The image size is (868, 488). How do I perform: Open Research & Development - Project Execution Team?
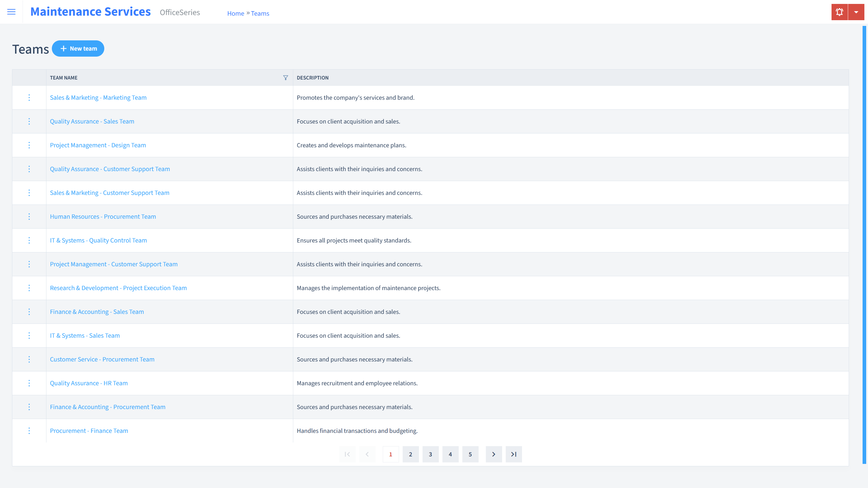point(119,288)
